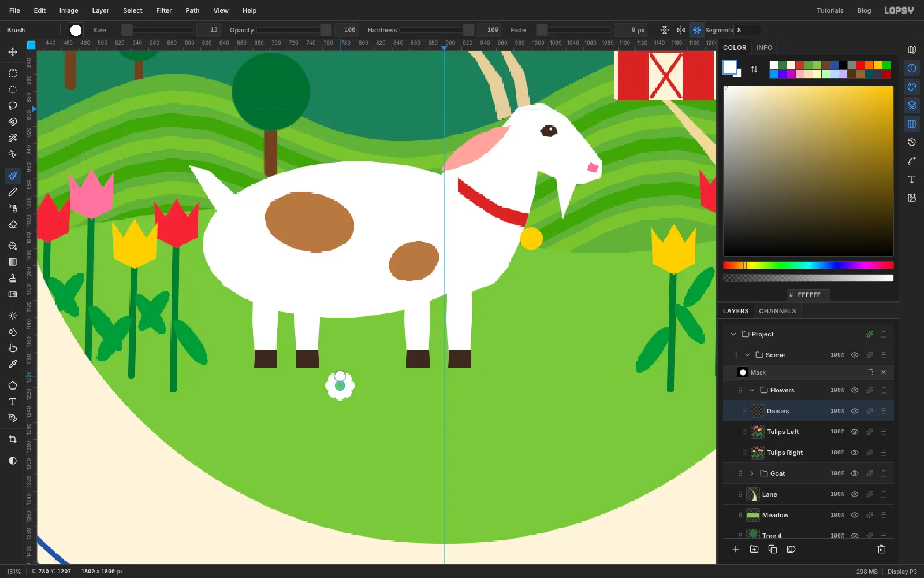This screenshot has height=578, width=924.
Task: Pick the red swatch in color palette
Action: click(x=860, y=65)
